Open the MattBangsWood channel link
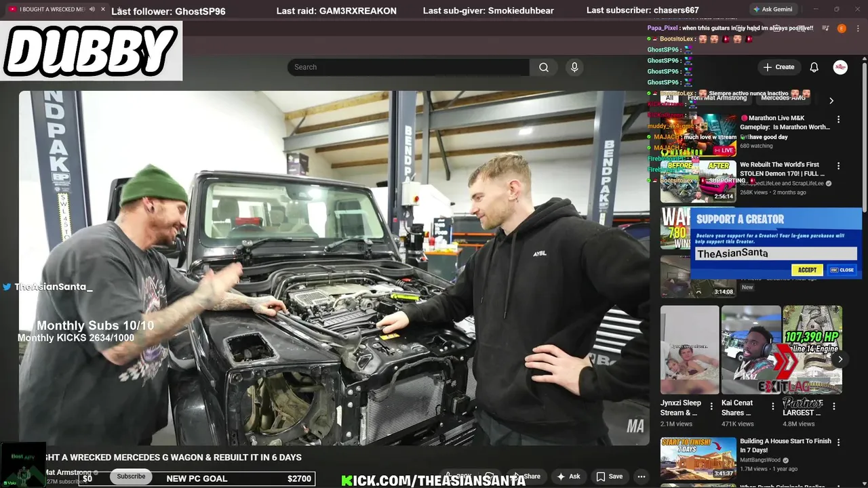The height and width of the screenshot is (488, 868). click(760, 460)
